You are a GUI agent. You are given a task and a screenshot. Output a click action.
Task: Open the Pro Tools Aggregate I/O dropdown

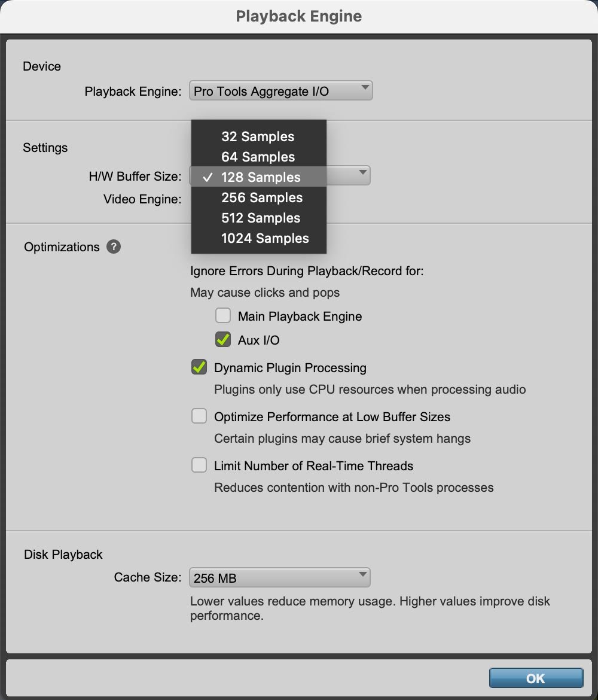tap(280, 90)
